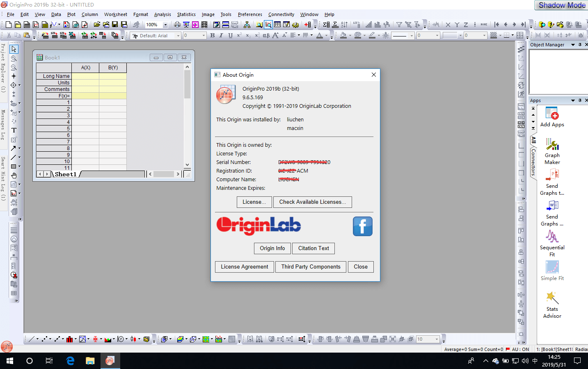Open the OriginLab Facebook icon

[363, 226]
